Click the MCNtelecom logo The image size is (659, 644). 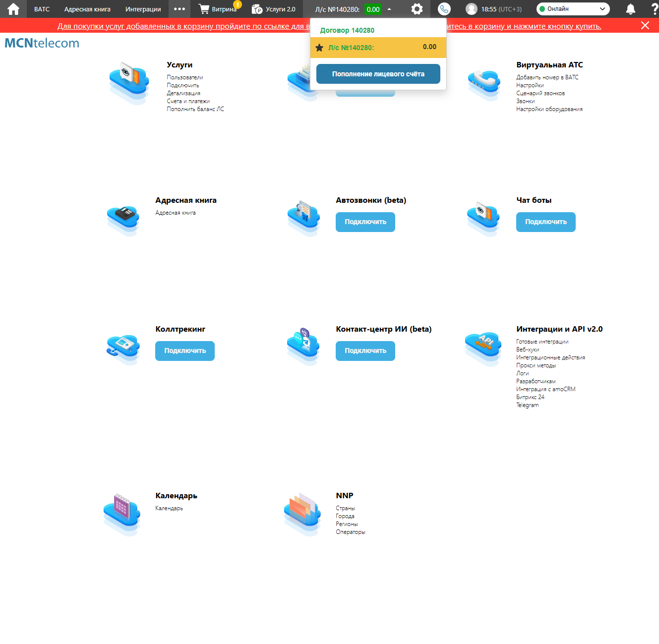pos(42,43)
